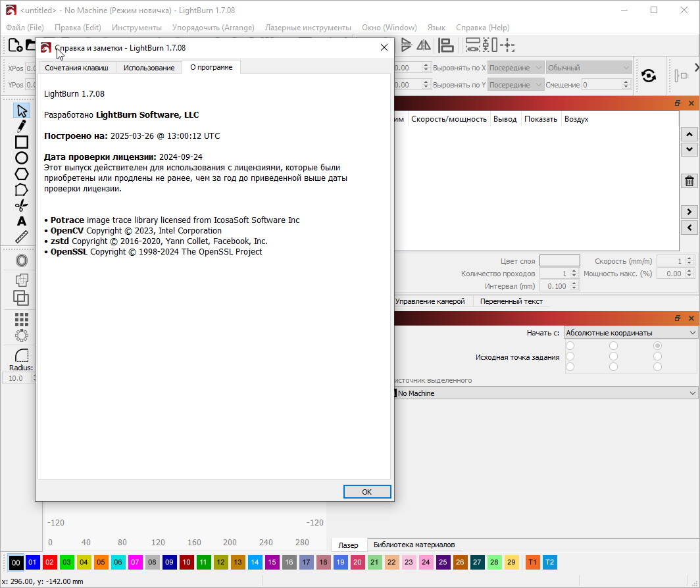The height and width of the screenshot is (588, 700).
Task: Move layer up with the up arrow
Action: 689,134
